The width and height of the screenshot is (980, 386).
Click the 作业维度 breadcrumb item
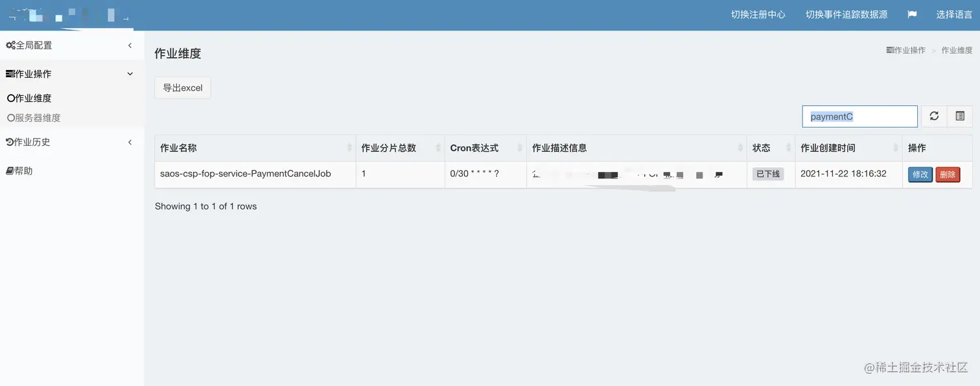coord(957,50)
